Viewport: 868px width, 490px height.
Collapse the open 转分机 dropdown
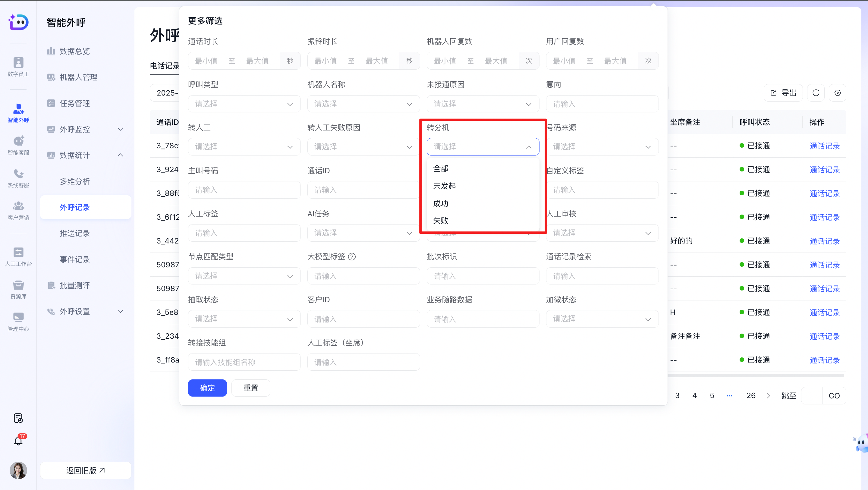point(483,146)
